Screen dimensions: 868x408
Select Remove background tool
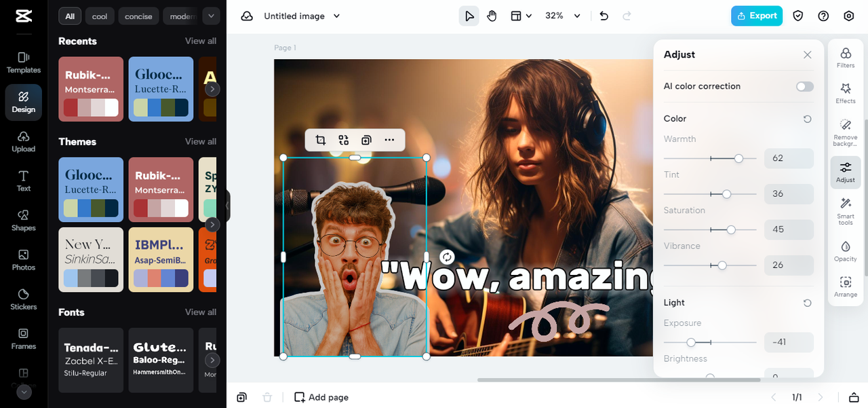coord(846,132)
